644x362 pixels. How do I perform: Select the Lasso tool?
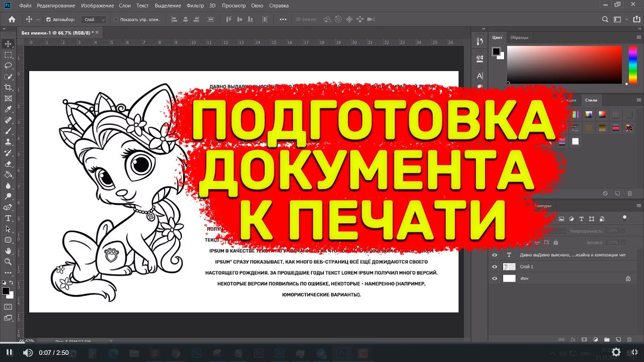8,66
